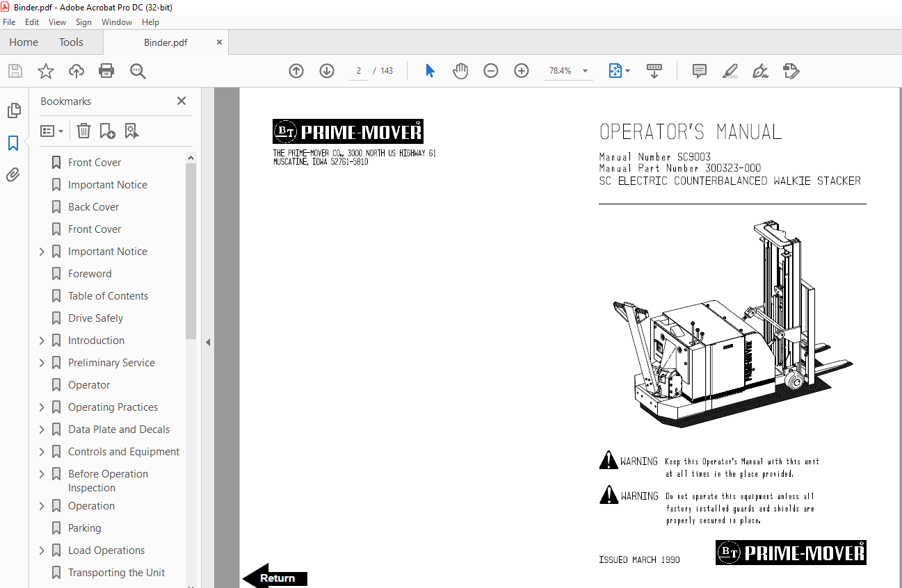Zoom in with the plus icon

click(x=522, y=71)
